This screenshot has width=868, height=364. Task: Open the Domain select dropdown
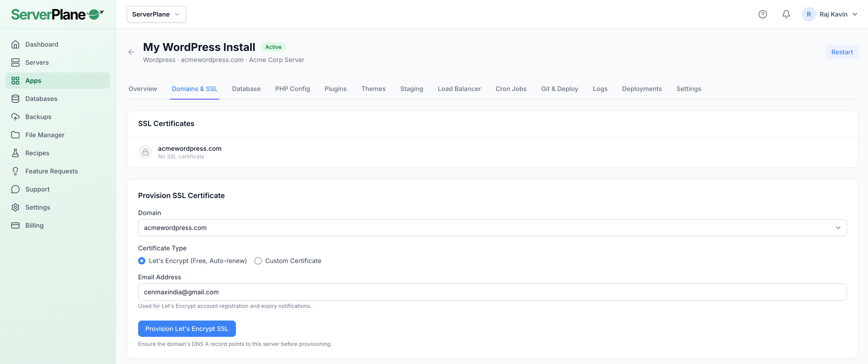(x=492, y=228)
